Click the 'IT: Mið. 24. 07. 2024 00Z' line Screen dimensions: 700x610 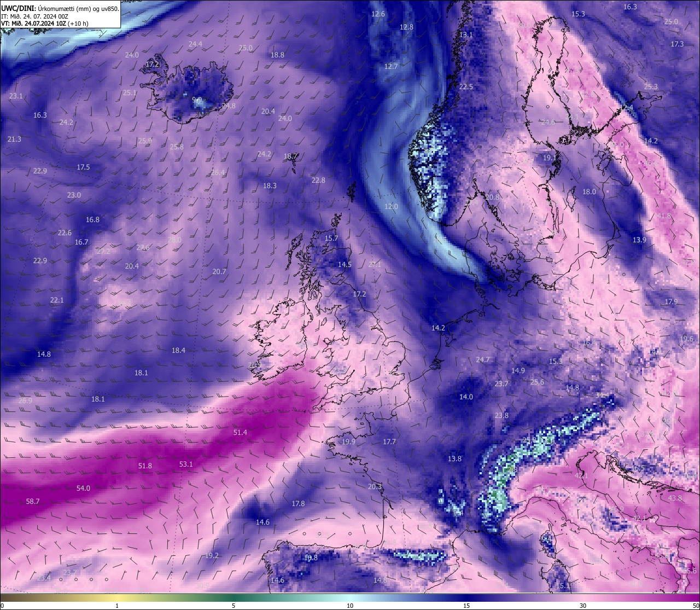click(34, 16)
